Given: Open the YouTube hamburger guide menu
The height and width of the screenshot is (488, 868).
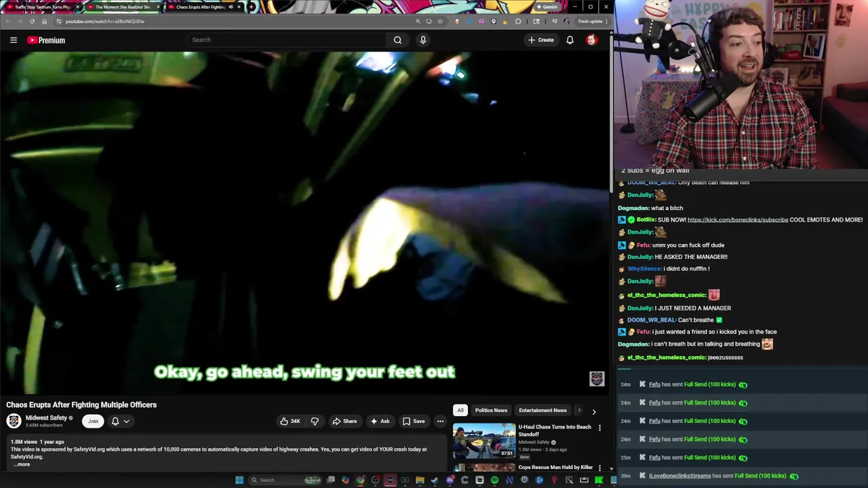Looking at the screenshot, I should click(14, 40).
